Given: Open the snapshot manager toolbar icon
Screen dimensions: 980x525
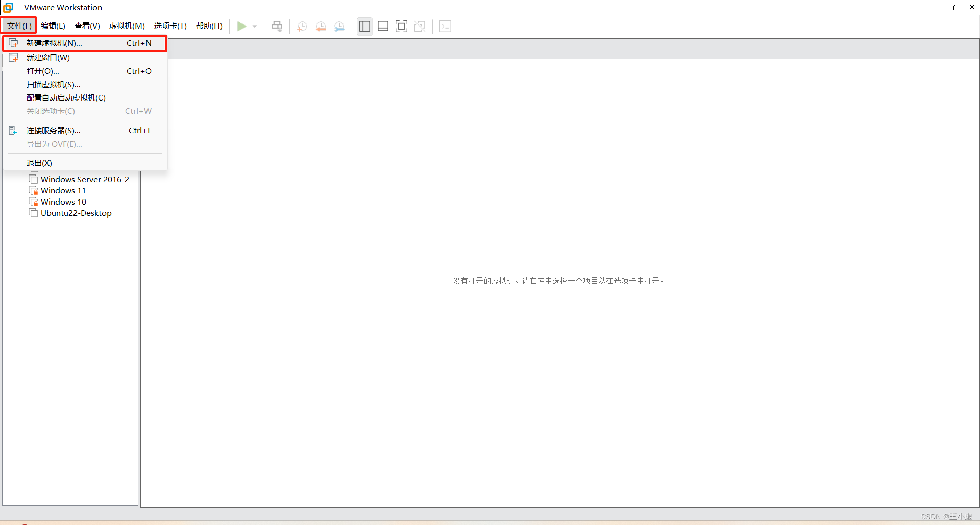Looking at the screenshot, I should [339, 26].
